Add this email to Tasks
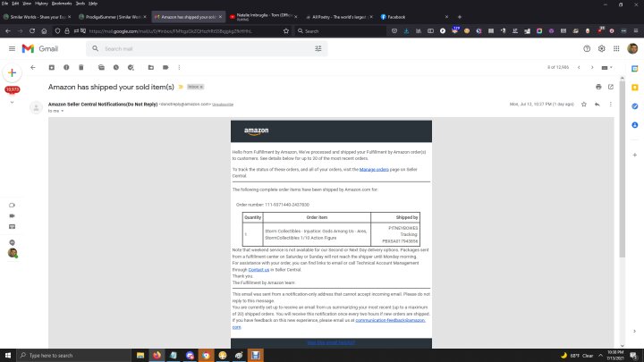This screenshot has height=362, width=644. click(131, 67)
